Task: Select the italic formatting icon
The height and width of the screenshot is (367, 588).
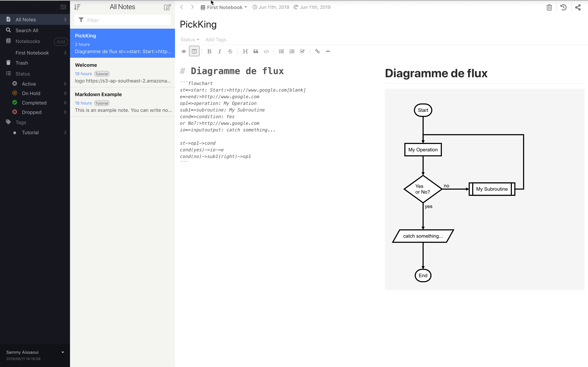Action: [x=220, y=51]
